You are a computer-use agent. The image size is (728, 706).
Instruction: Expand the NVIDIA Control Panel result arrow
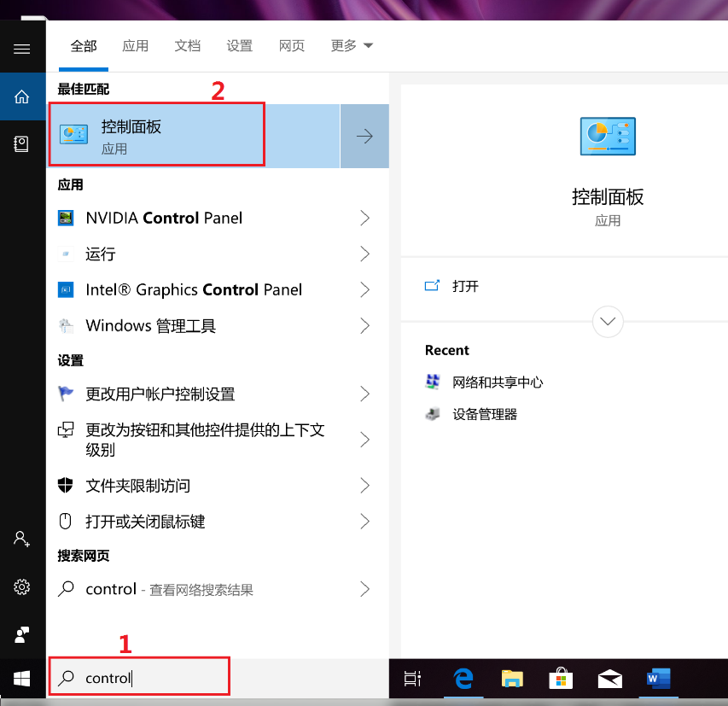[364, 219]
